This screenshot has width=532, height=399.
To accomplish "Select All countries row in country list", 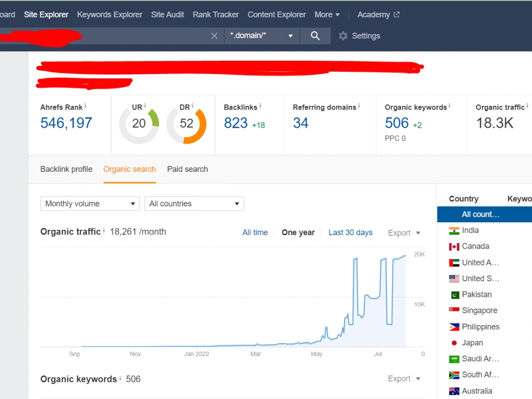I will click(485, 214).
